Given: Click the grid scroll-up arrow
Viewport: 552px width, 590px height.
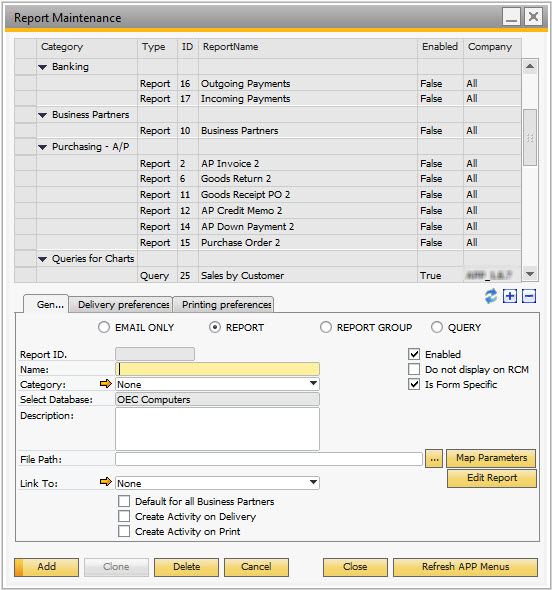Looking at the screenshot, I should [530, 67].
